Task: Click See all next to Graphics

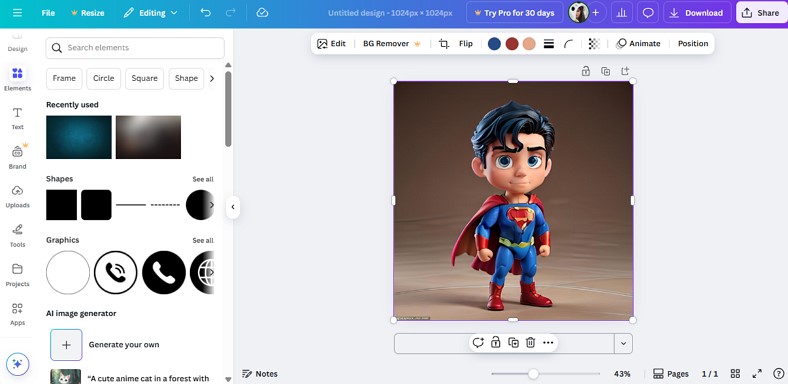Action: [203, 241]
